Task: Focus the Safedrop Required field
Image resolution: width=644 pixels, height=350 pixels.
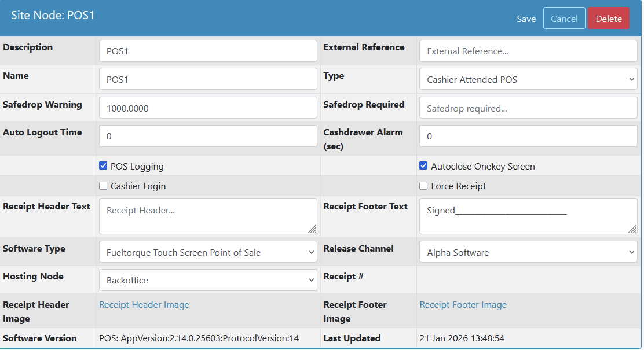Action: click(528, 108)
